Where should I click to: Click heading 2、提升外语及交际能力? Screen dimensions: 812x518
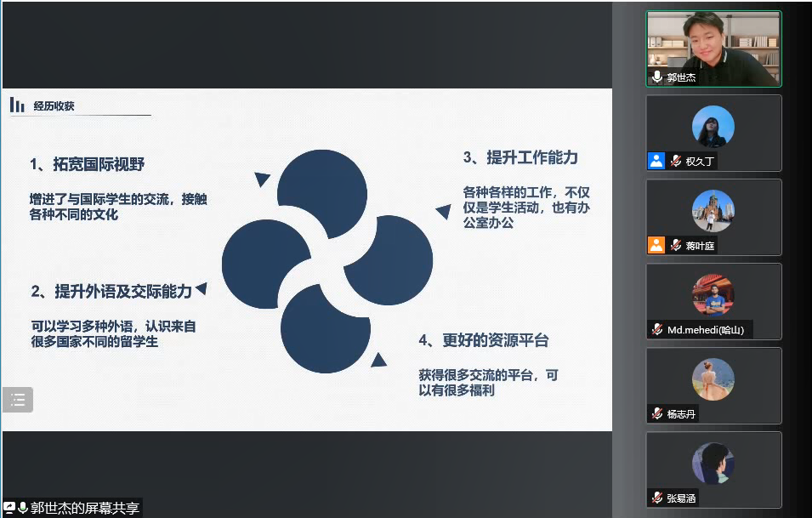[111, 291]
